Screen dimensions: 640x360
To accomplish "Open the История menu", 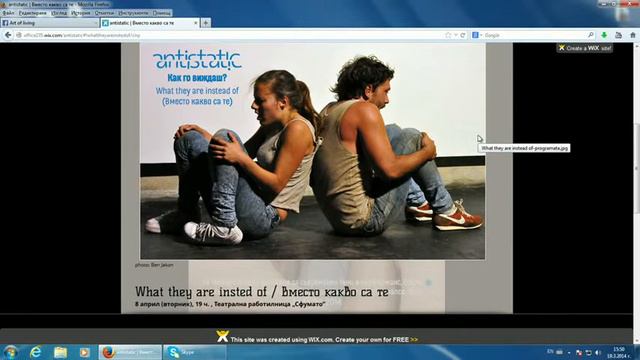I will (x=81, y=13).
